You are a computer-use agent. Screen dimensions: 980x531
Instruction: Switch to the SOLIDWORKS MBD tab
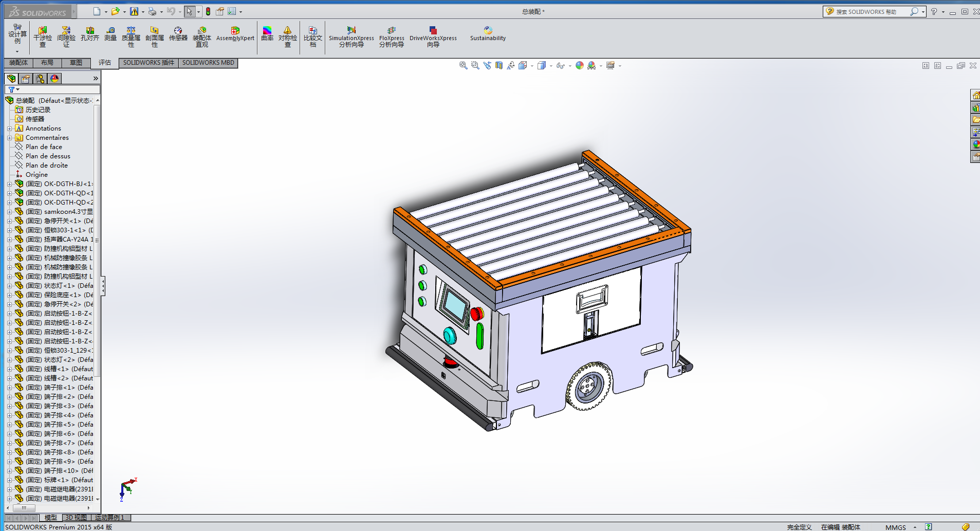208,63
